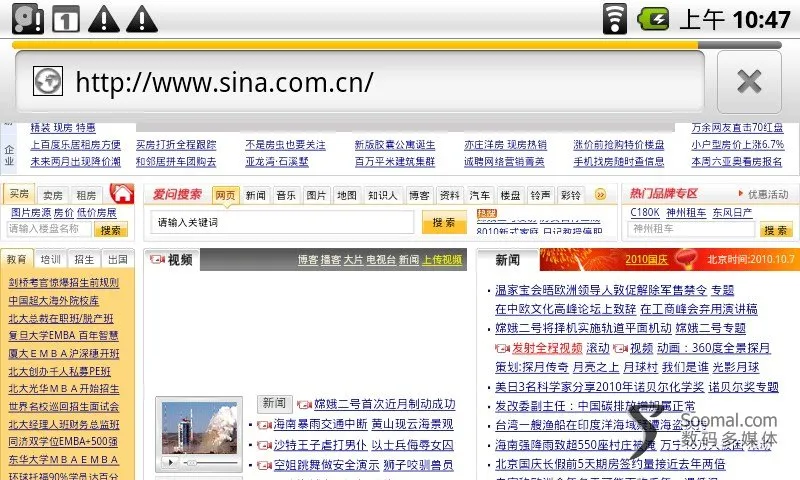Select the 楼盘 search tab
Viewport: 800px width, 480px height.
coord(510,195)
